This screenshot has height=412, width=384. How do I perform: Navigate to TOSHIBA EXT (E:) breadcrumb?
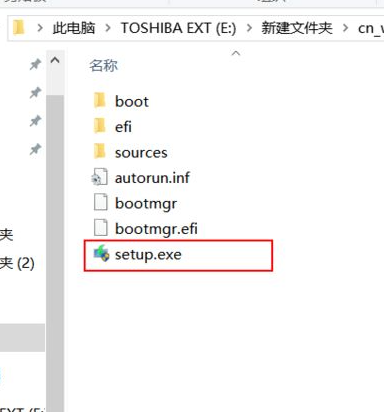(x=179, y=28)
